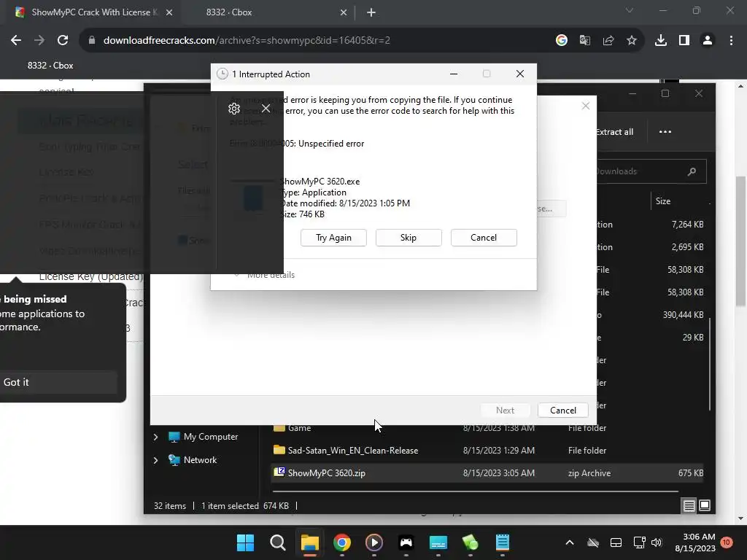
Task: Open the Chrome three-dot menu
Action: (x=731, y=41)
